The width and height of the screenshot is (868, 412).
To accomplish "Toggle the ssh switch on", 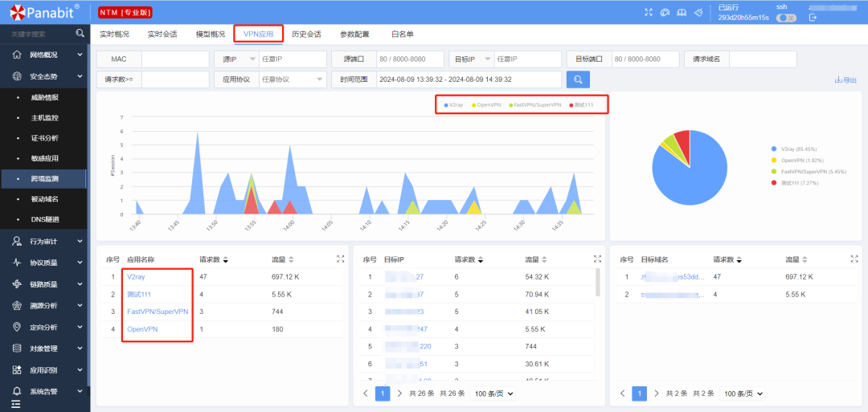I will point(786,18).
